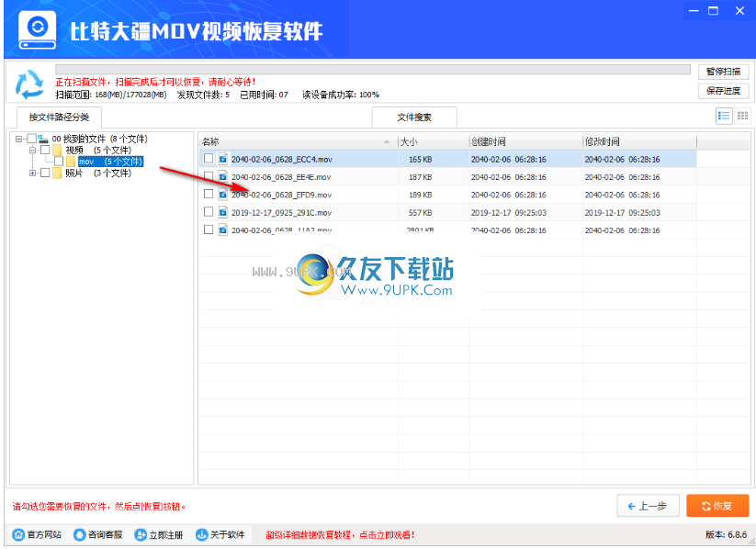Close the recovery software window
Image resolution: width=756 pixels, height=549 pixels.
(x=739, y=11)
